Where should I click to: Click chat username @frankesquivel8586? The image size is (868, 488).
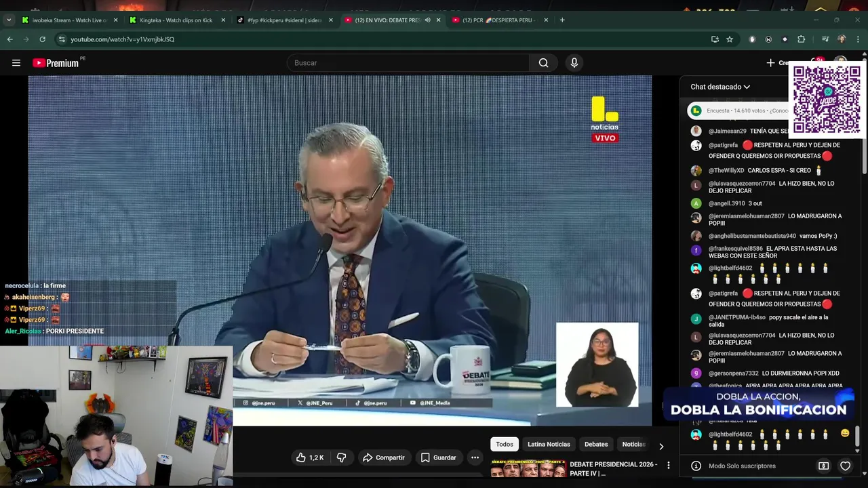pyautogui.click(x=736, y=249)
